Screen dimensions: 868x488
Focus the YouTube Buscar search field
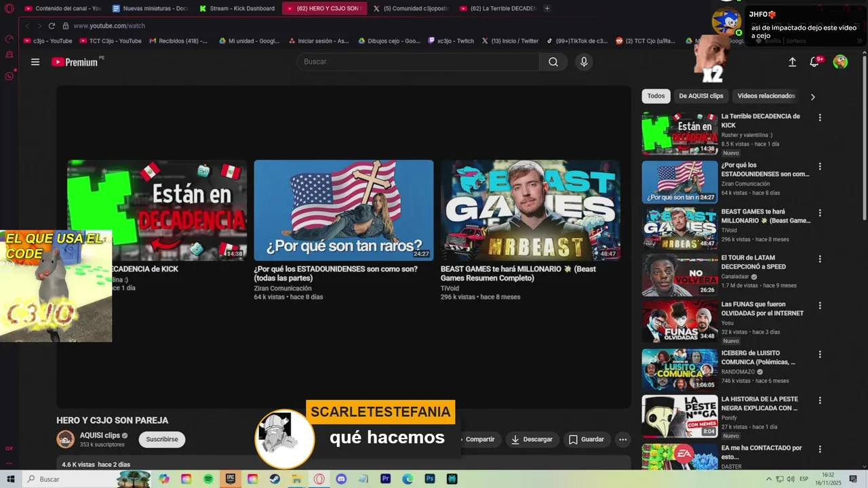[x=418, y=62]
